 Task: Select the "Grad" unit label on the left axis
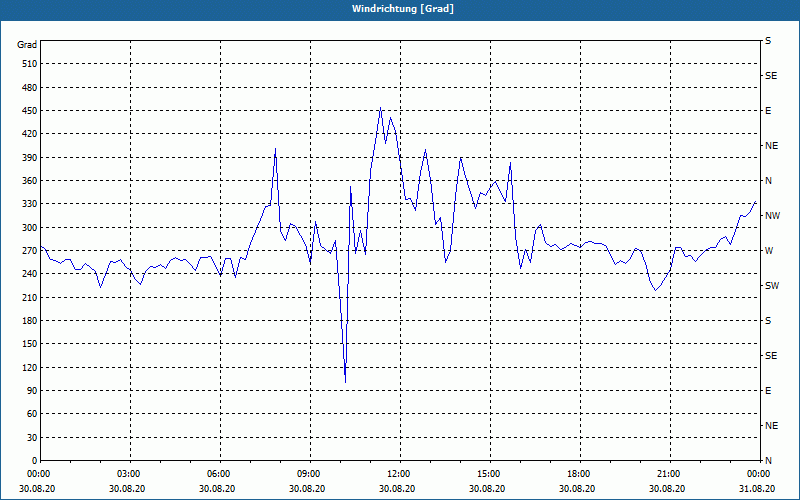(27, 45)
